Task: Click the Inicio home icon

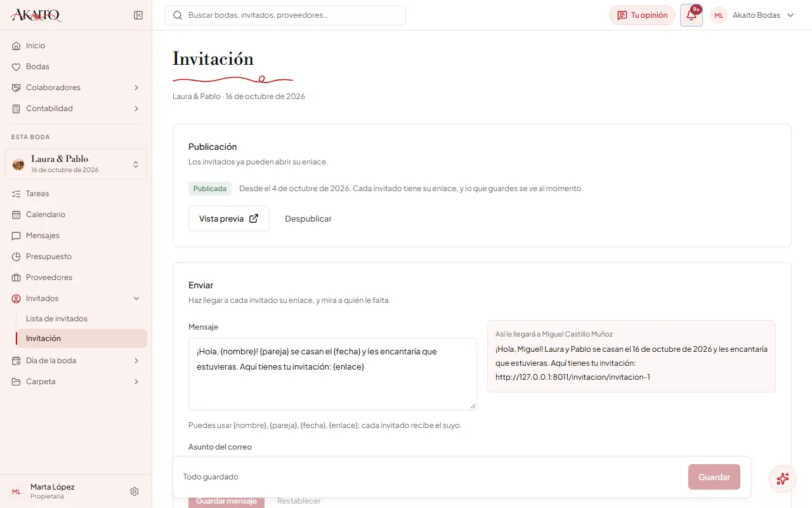Action: click(16, 46)
